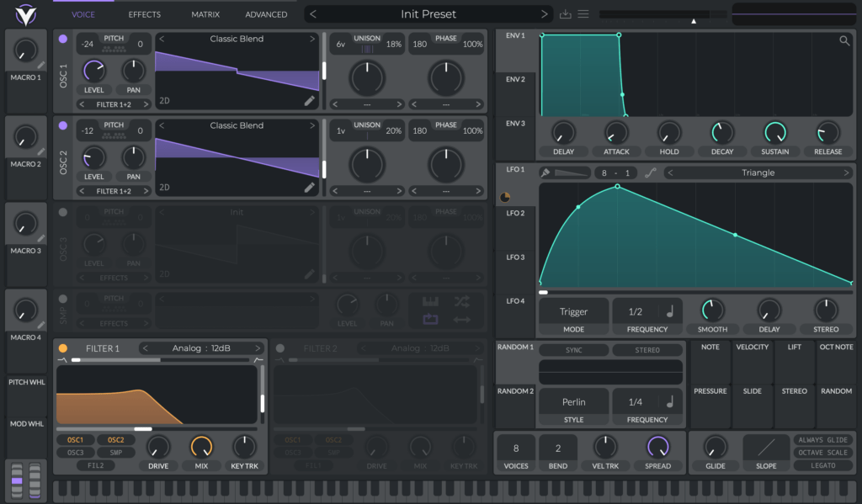Screen dimensions: 862x504
Task: Select the LFO 1 paint brush icon
Action: coord(545,172)
